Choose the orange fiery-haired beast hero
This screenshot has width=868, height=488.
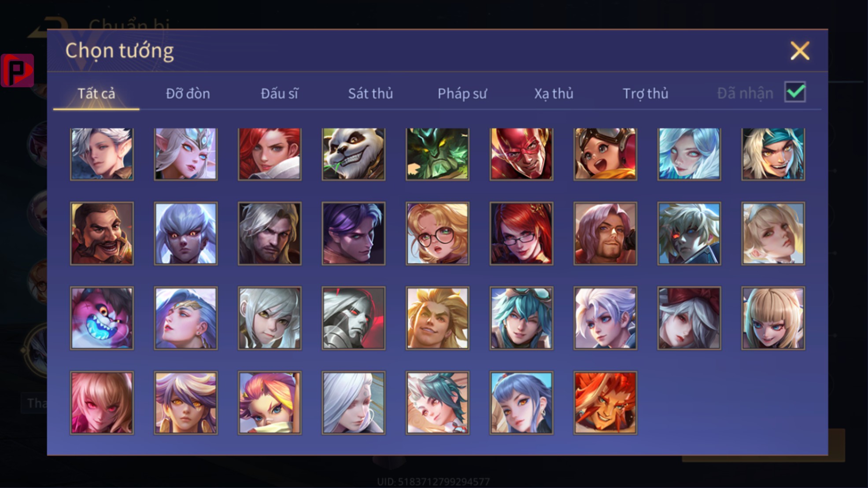click(x=605, y=403)
